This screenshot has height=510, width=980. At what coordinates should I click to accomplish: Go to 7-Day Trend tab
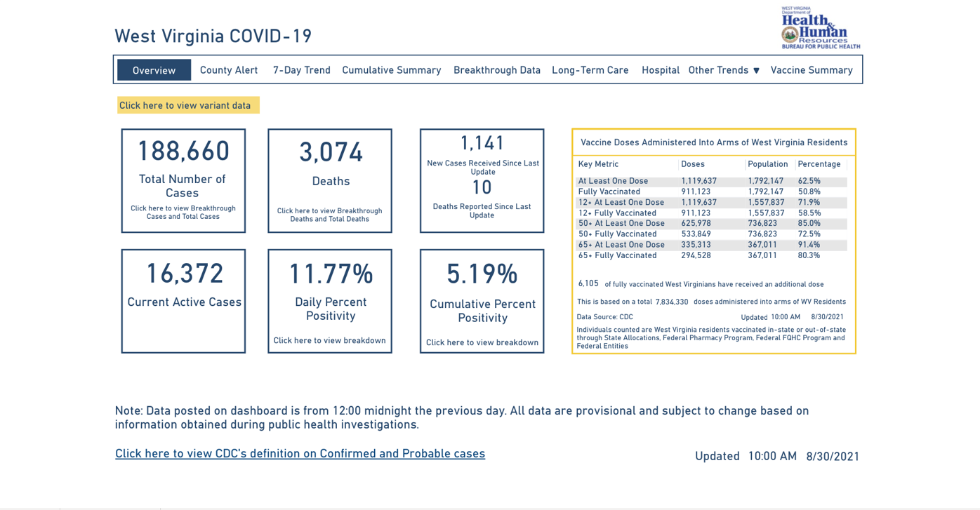click(302, 70)
